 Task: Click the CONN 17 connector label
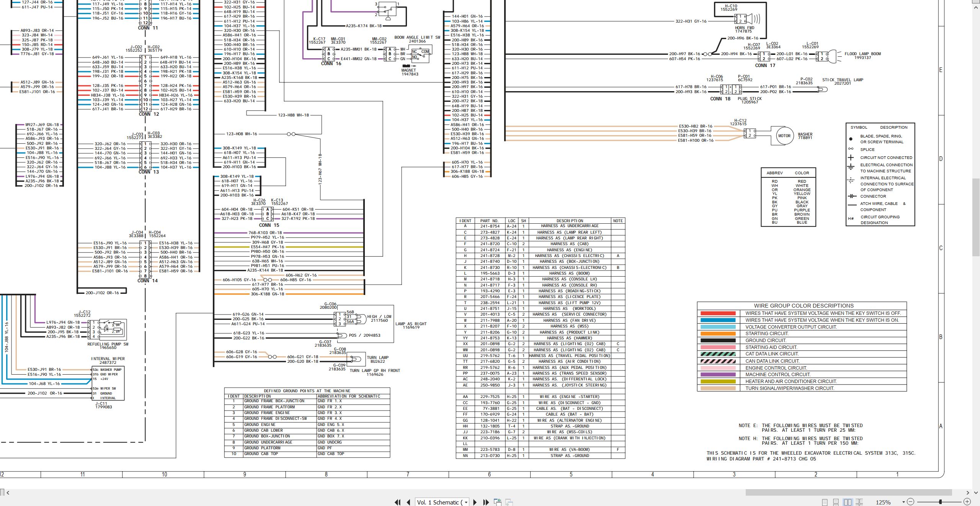tap(765, 66)
